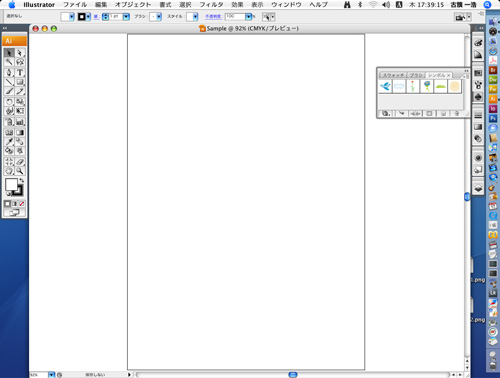The width and height of the screenshot is (500, 378).
Task: Click the white fill color swatch
Action: [x=11, y=185]
